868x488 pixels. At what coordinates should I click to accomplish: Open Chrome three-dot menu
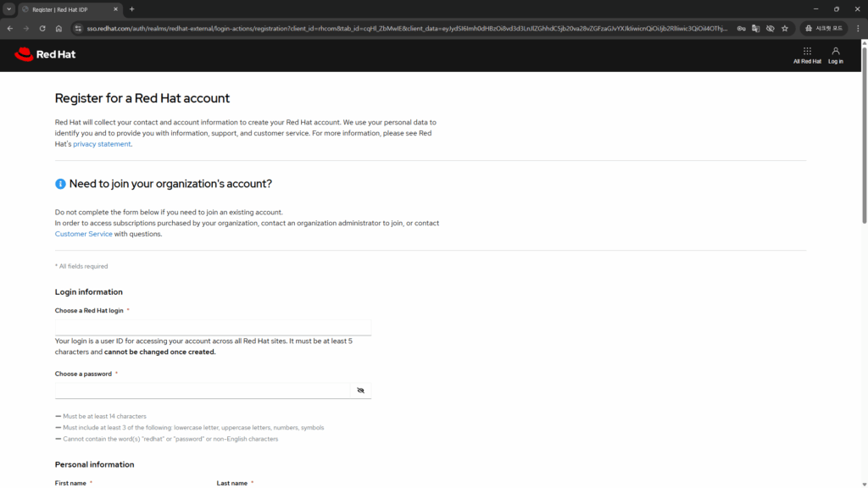tap(858, 28)
